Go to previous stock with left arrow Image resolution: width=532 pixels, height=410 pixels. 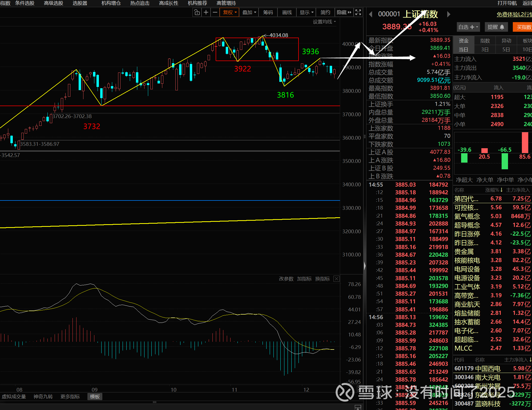tap(370, 14)
